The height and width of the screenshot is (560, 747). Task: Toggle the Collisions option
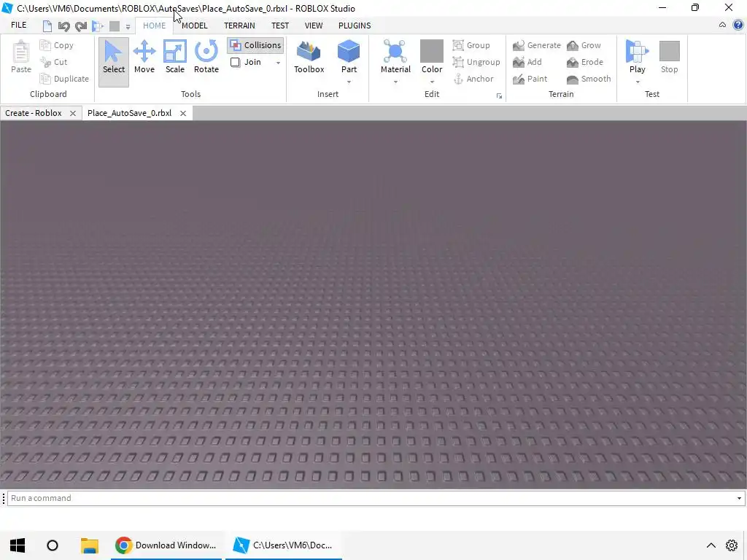(x=256, y=45)
